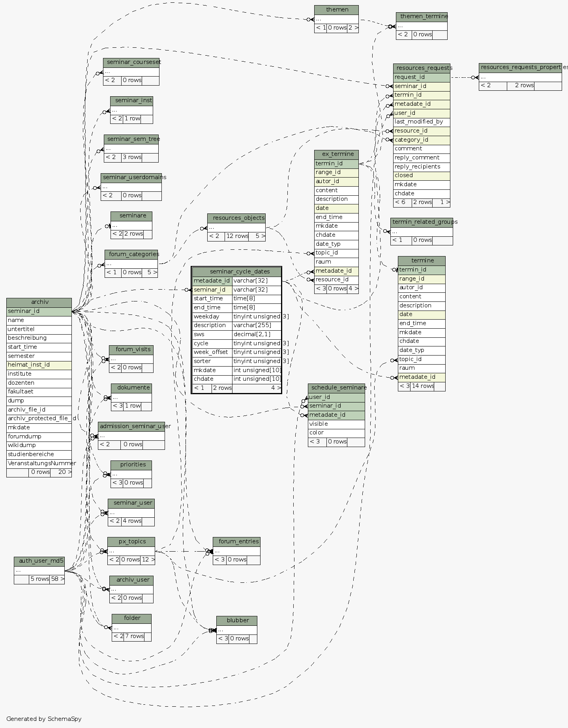The image size is (568, 728).
Task: Select the themen_termine table title
Action: tap(422, 17)
